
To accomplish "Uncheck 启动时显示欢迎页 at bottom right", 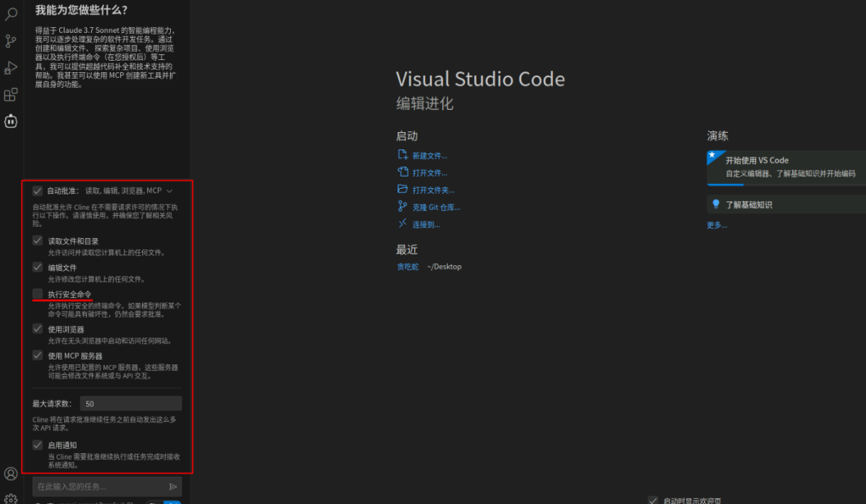I will tap(654, 499).
